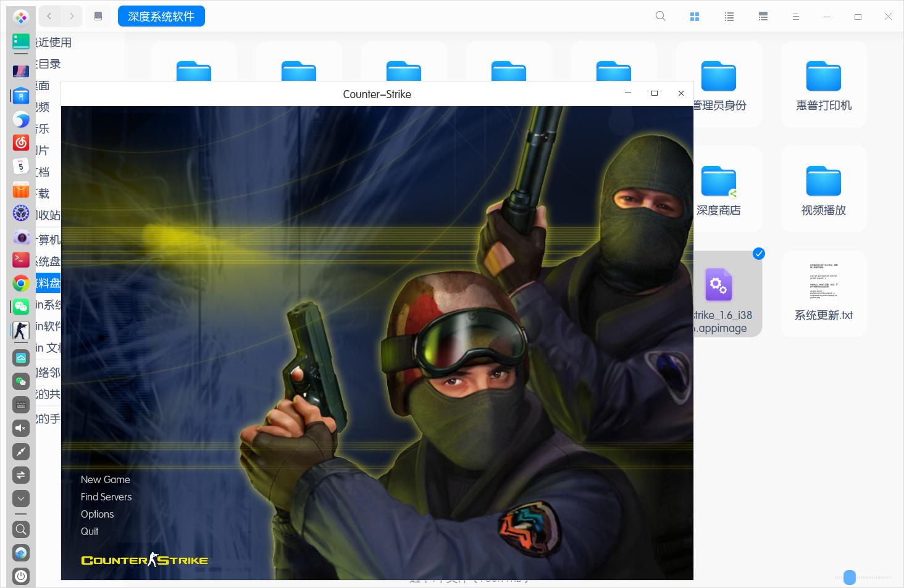Open NetEase Cloud Music from the dock

click(21, 143)
